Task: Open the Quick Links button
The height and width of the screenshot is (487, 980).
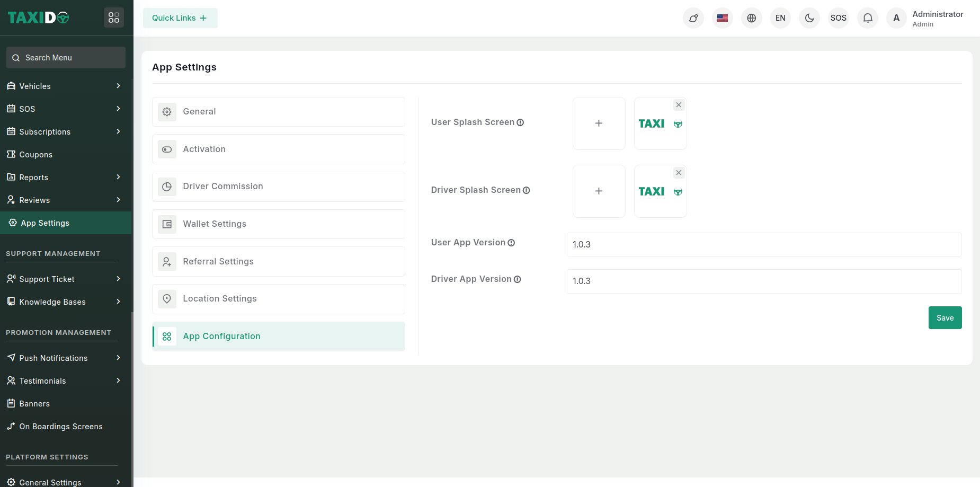Action: (180, 18)
